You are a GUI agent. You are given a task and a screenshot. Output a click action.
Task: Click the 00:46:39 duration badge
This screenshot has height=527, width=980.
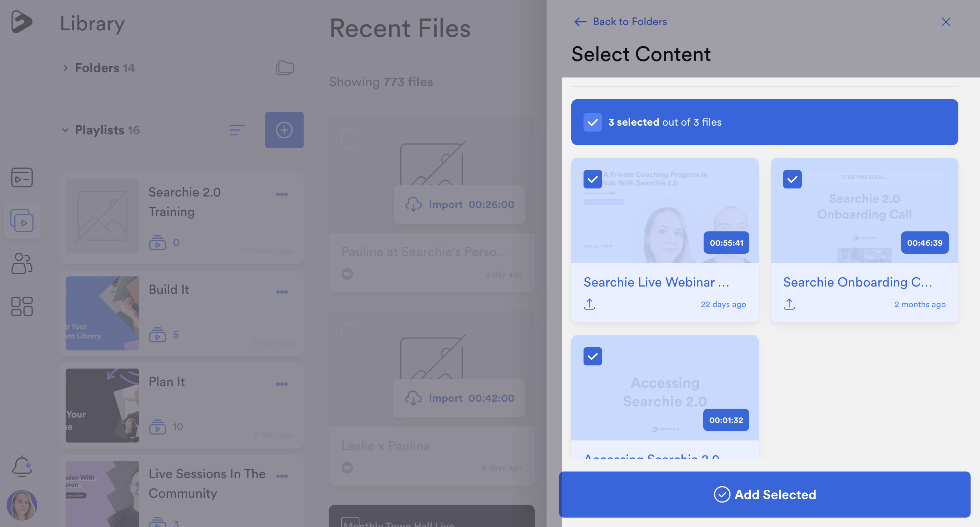coord(925,243)
